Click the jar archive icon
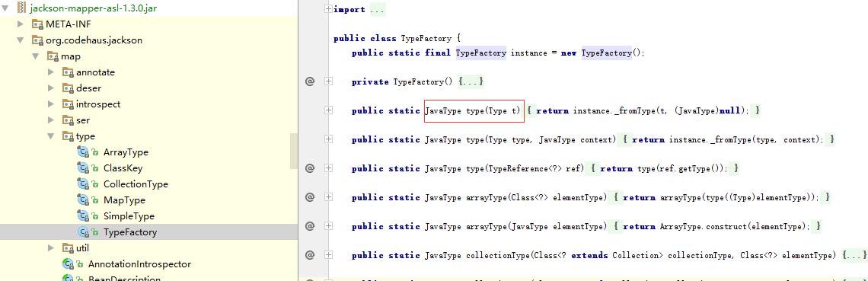This screenshot has width=868, height=281. 21,8
